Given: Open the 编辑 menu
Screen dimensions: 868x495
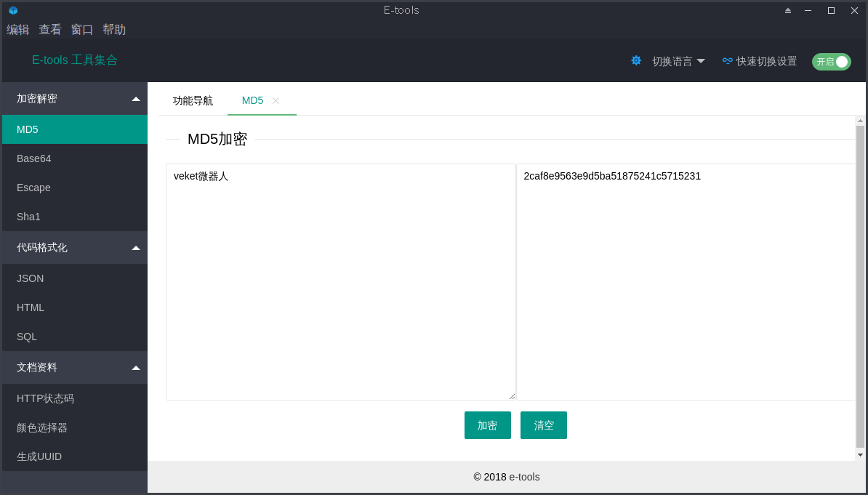Looking at the screenshot, I should 17,30.
